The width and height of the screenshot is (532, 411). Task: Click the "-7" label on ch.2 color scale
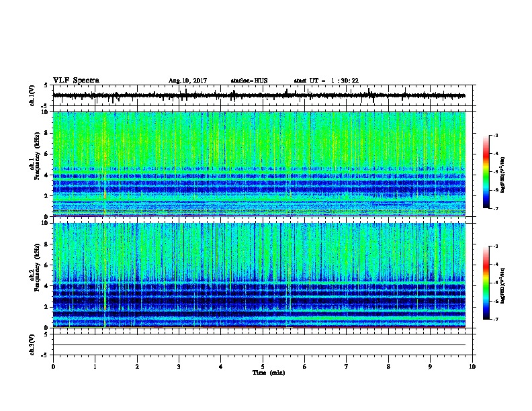click(x=496, y=320)
